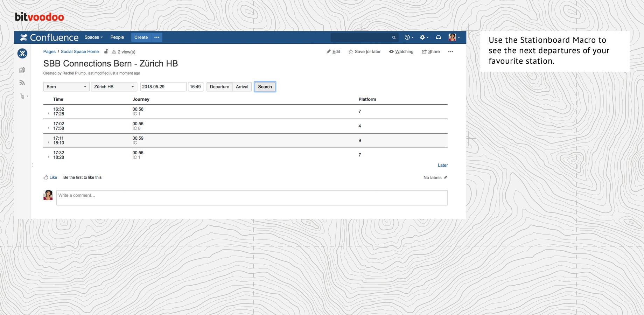Click the Platform column header
Screen dimensions: 644x315
[367, 99]
